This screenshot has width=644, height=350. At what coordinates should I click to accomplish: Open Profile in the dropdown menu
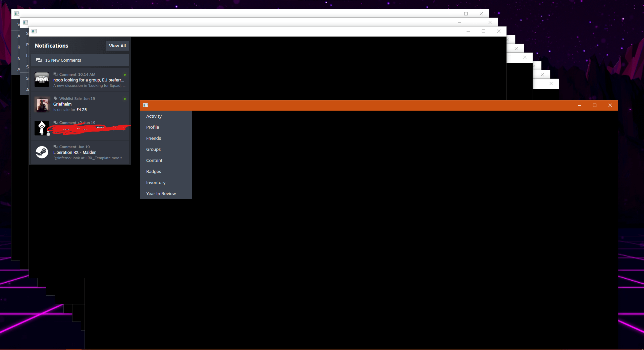(x=153, y=127)
